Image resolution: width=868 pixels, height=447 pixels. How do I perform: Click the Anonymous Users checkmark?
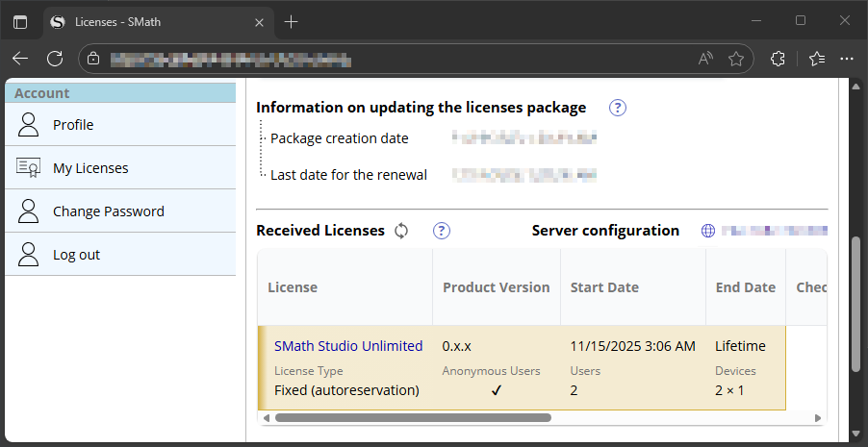click(x=496, y=390)
